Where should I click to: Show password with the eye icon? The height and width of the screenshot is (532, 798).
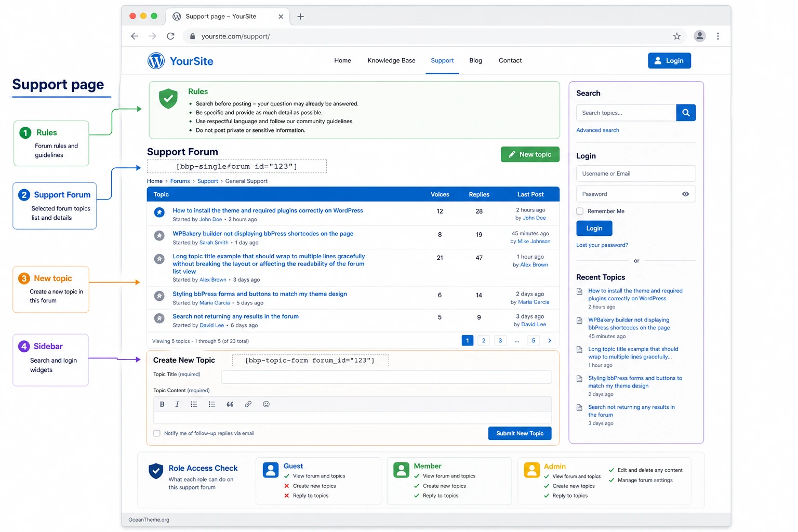[x=685, y=194]
